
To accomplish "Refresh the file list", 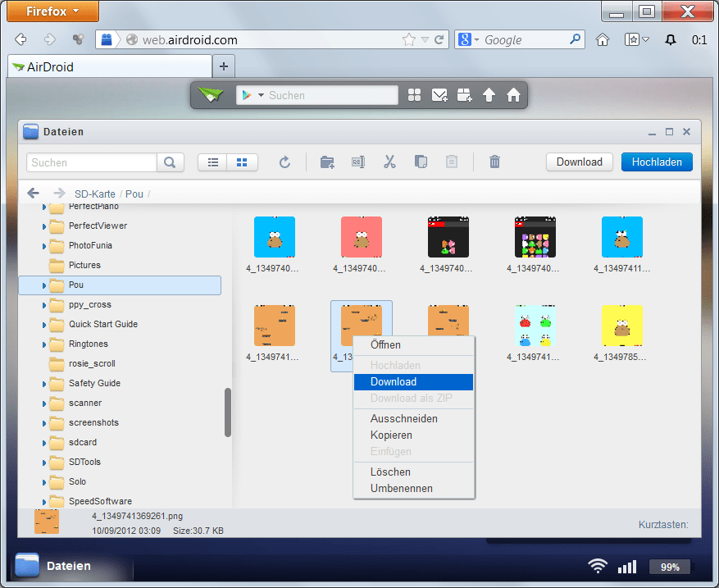I will click(x=284, y=162).
